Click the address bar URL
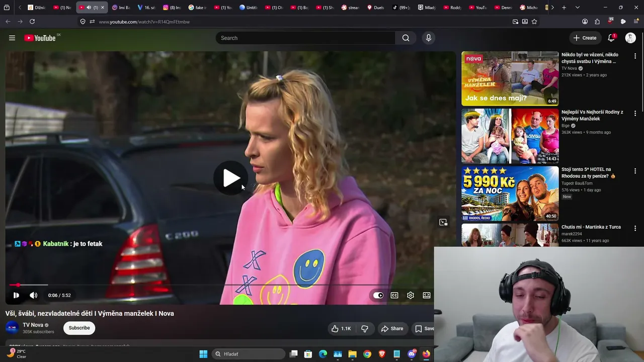This screenshot has height=362, width=644. pos(144,22)
